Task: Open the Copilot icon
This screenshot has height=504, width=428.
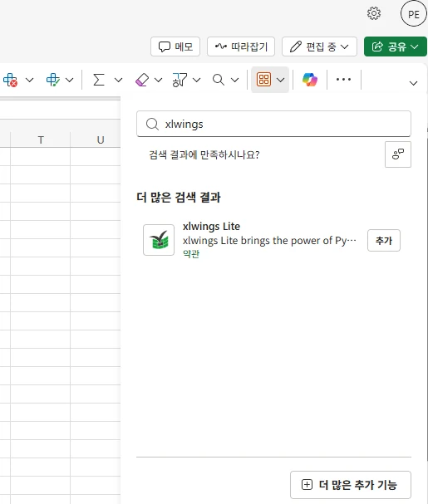Action: click(x=310, y=80)
